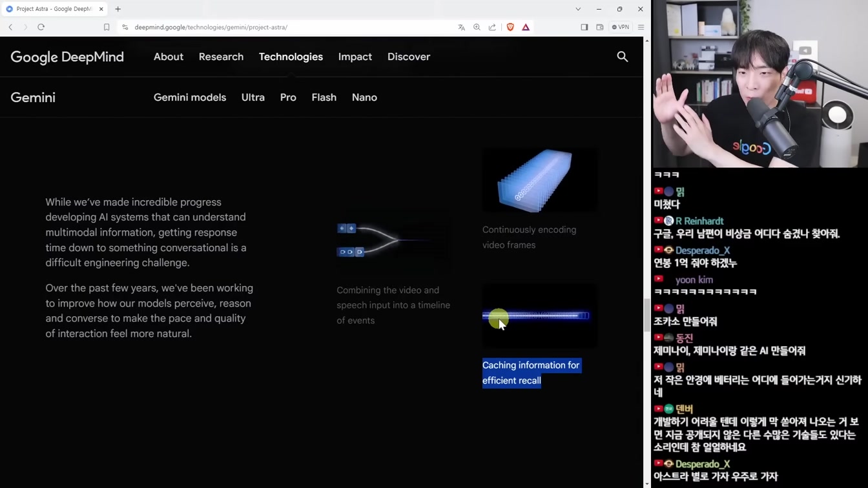Viewport: 868px width, 488px height.
Task: Open the Technologies menu
Action: pos(291,57)
